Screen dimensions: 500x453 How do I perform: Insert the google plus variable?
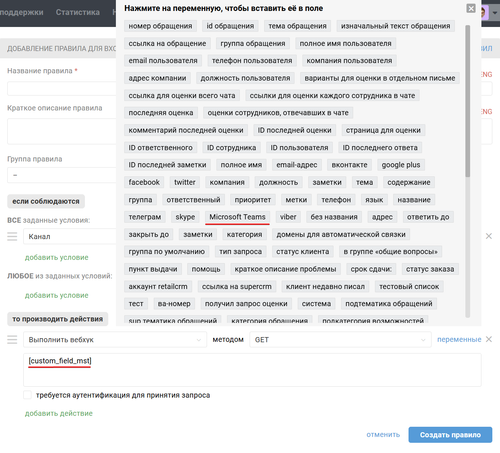coord(401,165)
